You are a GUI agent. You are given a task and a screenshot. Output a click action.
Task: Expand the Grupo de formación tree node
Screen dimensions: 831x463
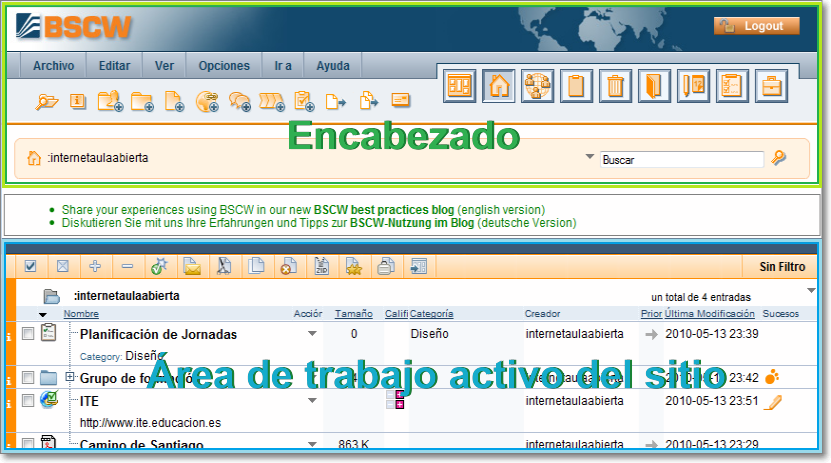pos(69,377)
